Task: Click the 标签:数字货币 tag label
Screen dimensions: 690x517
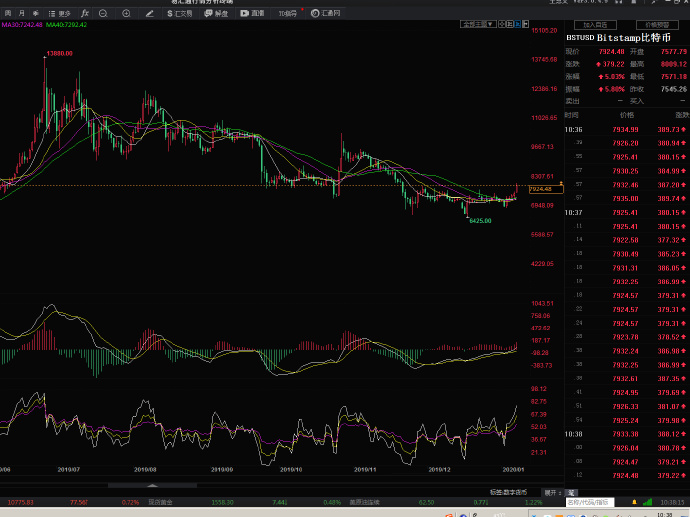Action: pyautogui.click(x=508, y=492)
